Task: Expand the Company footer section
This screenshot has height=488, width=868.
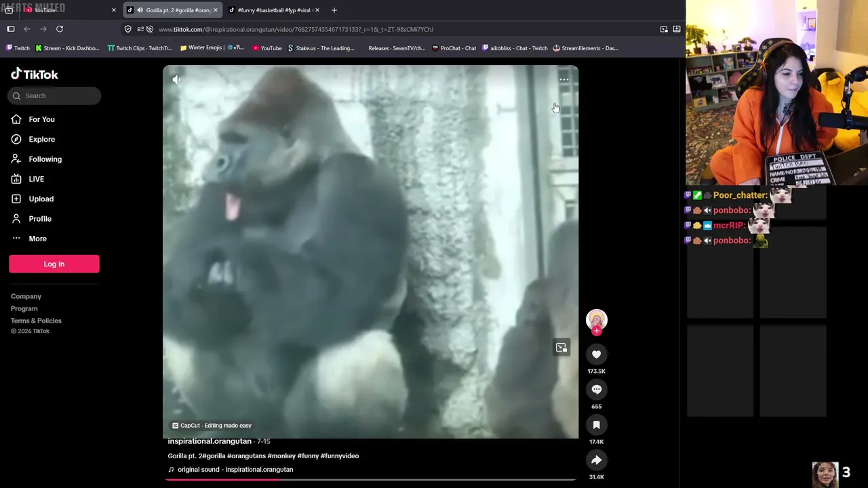Action: (26, 296)
